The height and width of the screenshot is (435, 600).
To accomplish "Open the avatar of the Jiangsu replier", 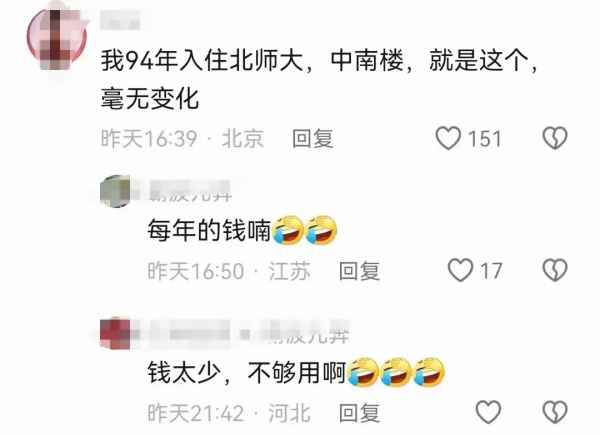I will point(115,191).
